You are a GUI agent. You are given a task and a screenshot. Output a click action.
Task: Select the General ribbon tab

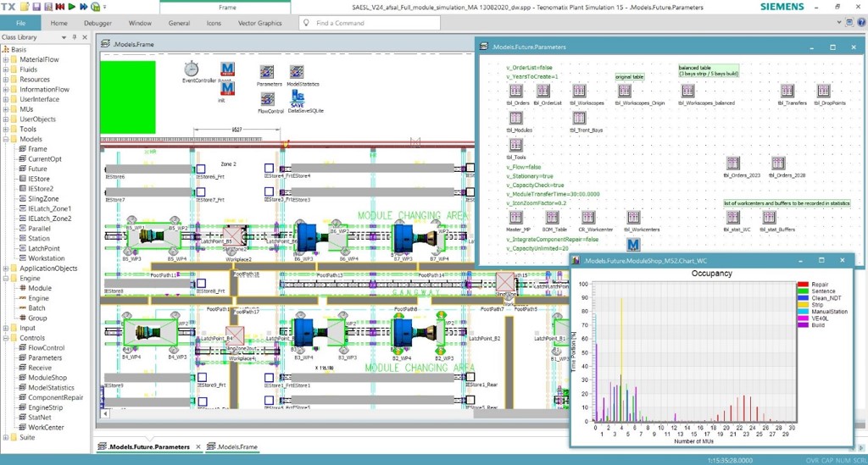point(179,23)
